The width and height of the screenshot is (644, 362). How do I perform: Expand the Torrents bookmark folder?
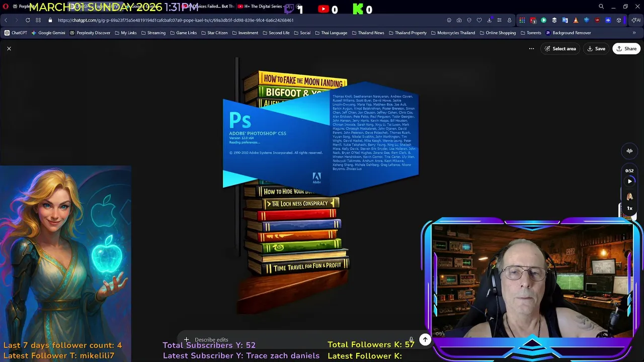click(x=531, y=33)
